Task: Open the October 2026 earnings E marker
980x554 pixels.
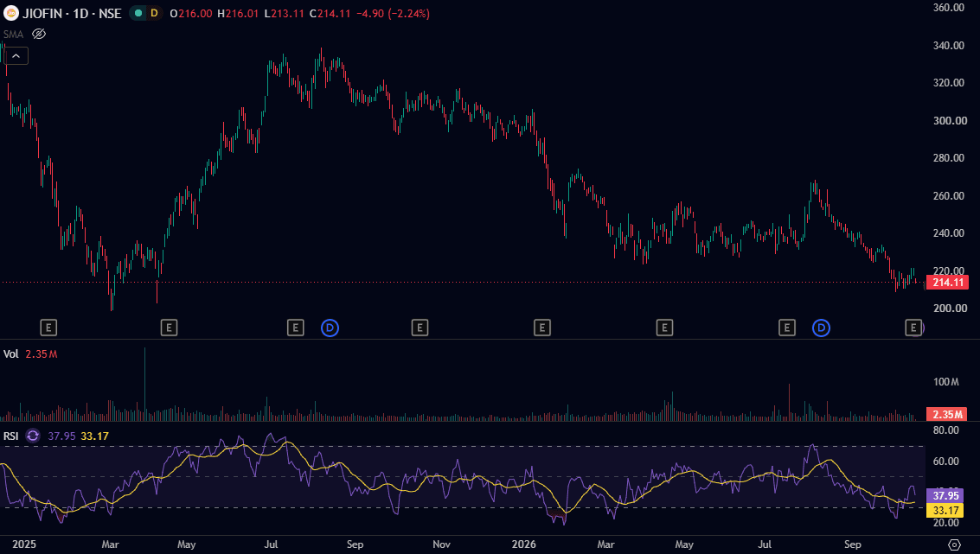Action: (x=913, y=328)
